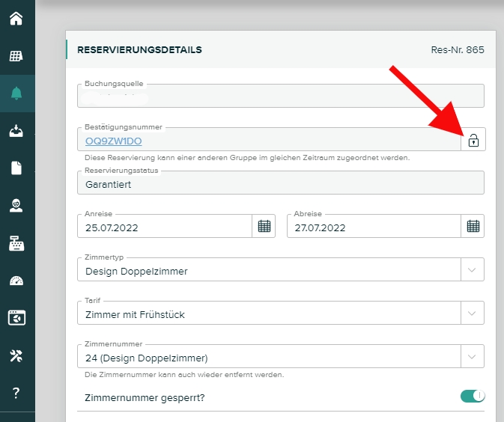Open the Anreise date calendar picker
This screenshot has width=504, height=422.
[x=264, y=226]
